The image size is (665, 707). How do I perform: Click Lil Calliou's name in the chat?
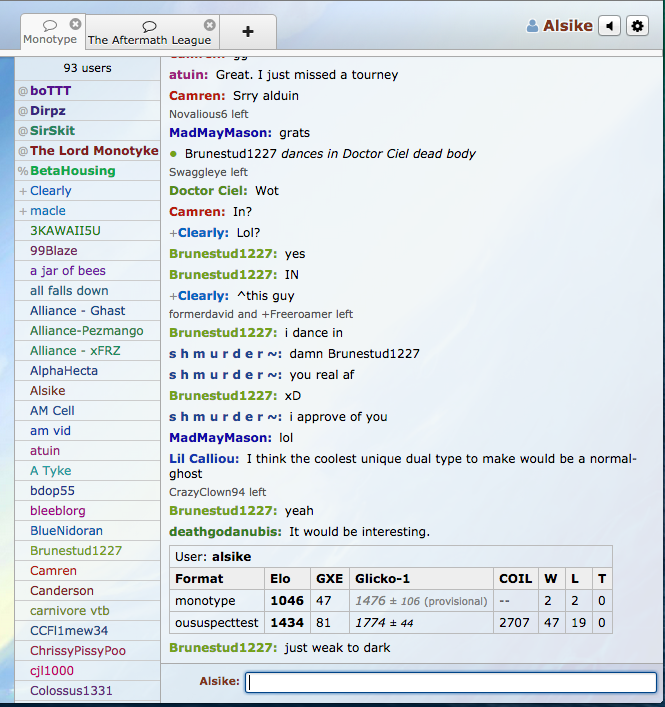pos(204,459)
